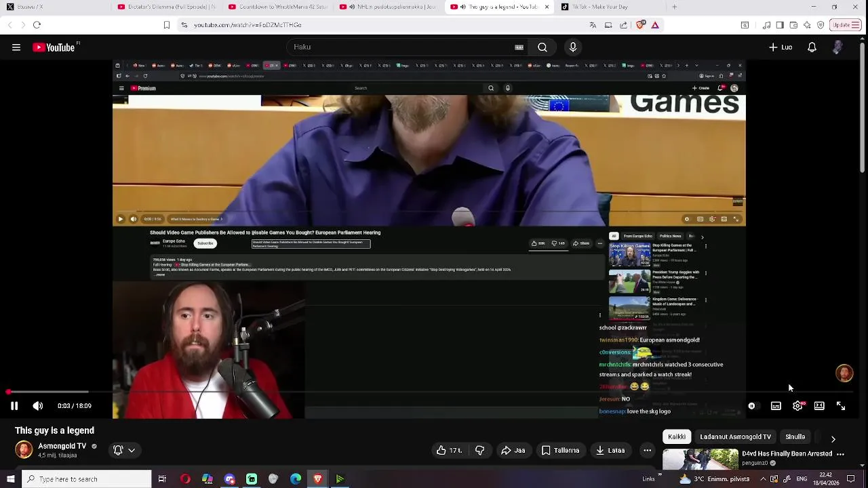Toggle the Brave sidebar panel icon

(x=780, y=25)
